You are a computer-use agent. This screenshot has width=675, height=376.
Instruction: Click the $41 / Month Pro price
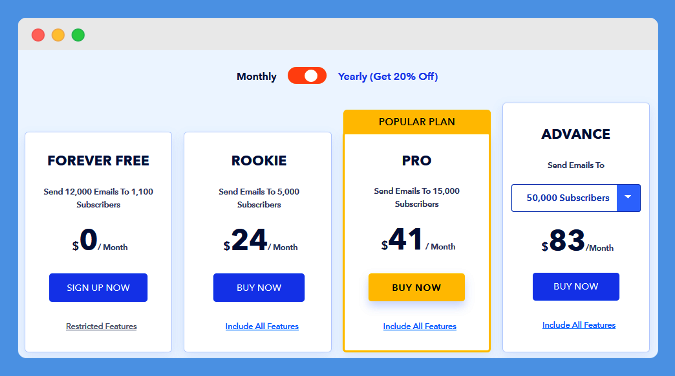coord(418,240)
